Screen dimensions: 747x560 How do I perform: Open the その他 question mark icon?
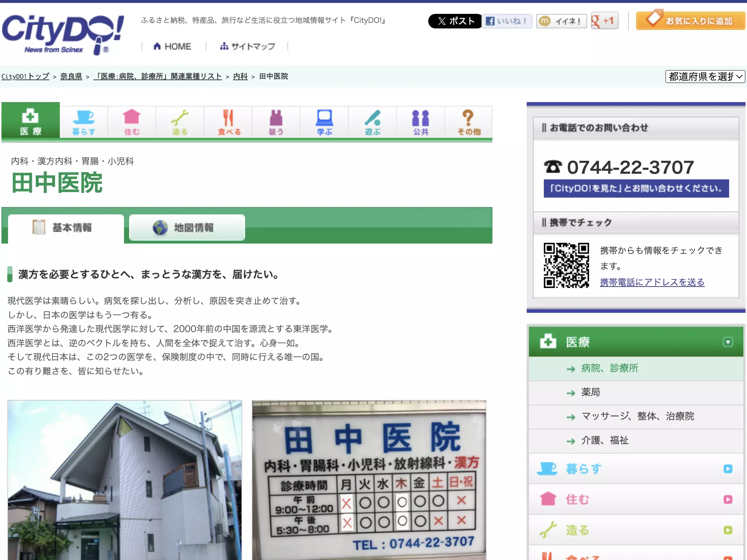pyautogui.click(x=469, y=122)
